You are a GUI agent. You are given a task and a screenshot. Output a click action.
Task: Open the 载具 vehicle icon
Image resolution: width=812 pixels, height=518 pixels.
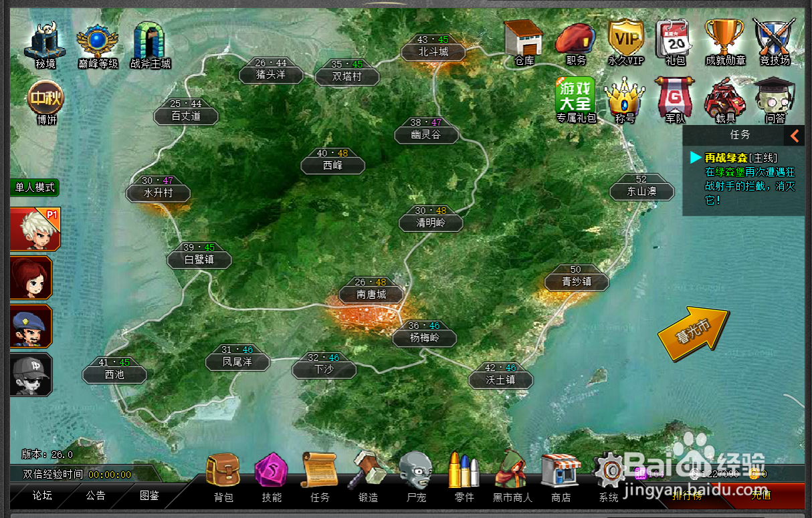[726, 100]
